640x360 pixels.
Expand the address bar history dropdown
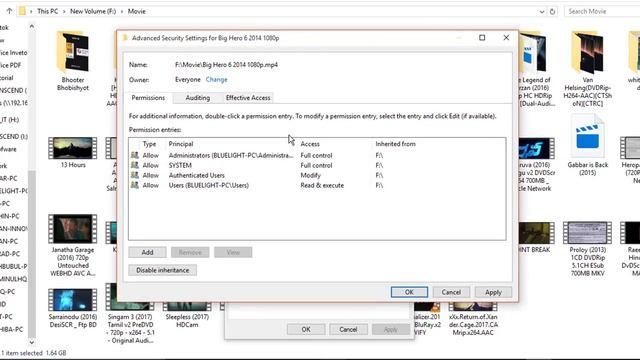[x=542, y=11]
